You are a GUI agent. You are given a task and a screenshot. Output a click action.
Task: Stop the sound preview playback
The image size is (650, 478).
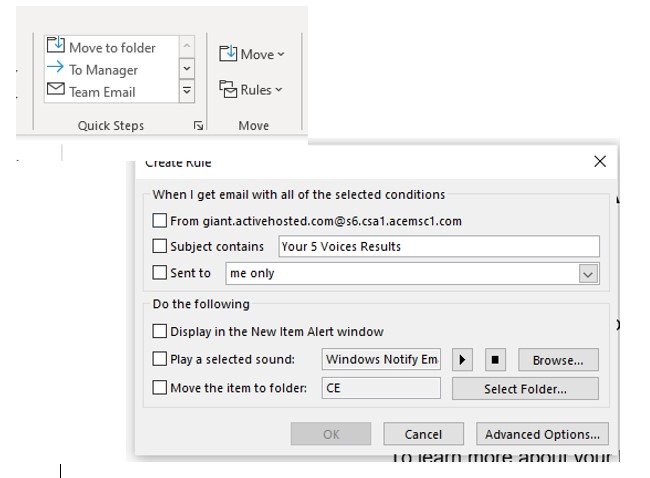[495, 360]
